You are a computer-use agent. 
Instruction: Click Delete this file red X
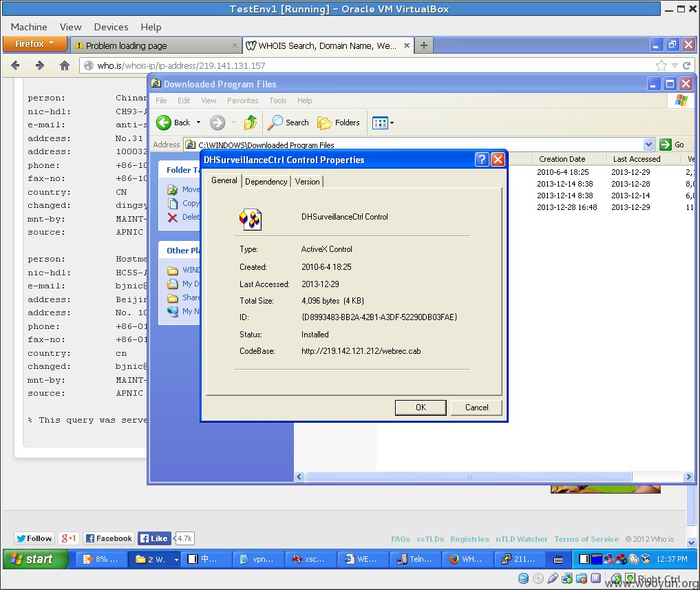[x=172, y=218]
